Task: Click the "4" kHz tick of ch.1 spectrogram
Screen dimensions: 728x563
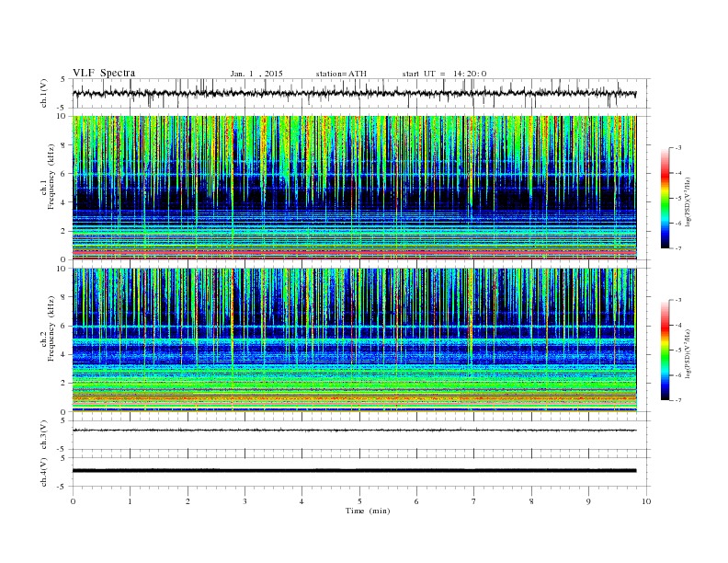Action: point(63,202)
